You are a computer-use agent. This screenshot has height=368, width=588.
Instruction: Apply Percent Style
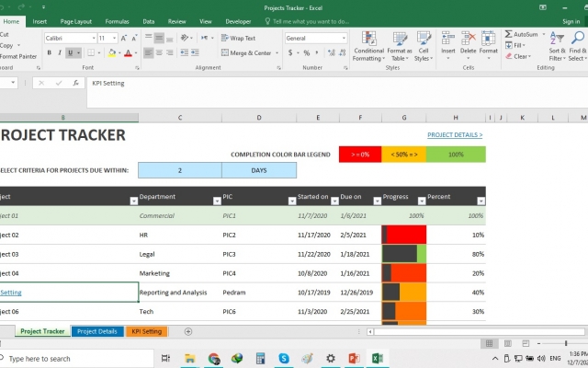pyautogui.click(x=307, y=53)
